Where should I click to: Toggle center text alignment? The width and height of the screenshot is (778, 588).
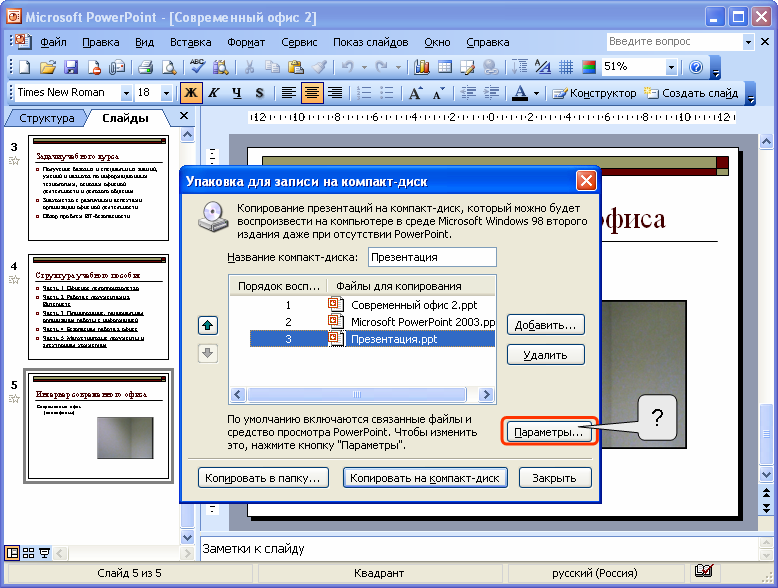(312, 93)
